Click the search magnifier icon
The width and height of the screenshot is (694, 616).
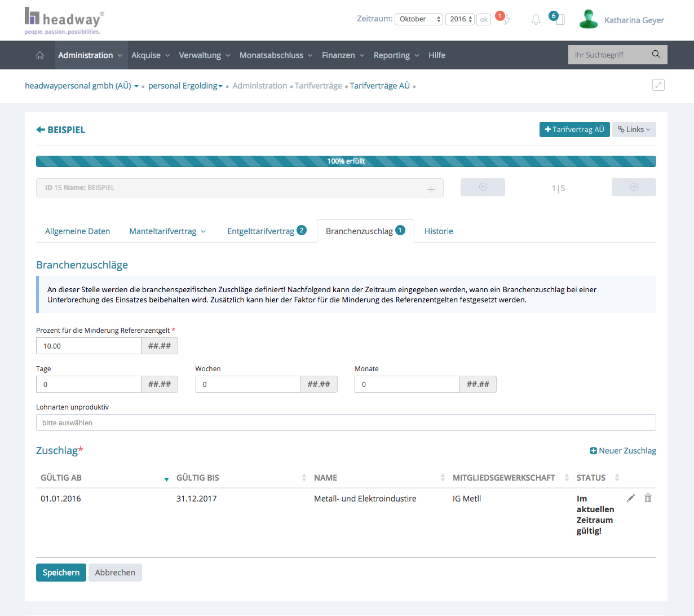[x=656, y=55]
